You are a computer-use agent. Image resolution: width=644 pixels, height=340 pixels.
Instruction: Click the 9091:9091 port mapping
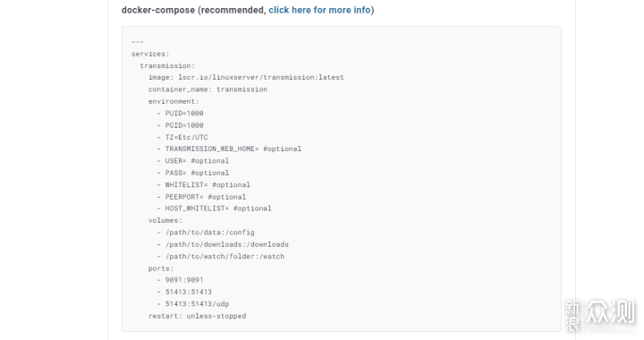(181, 280)
